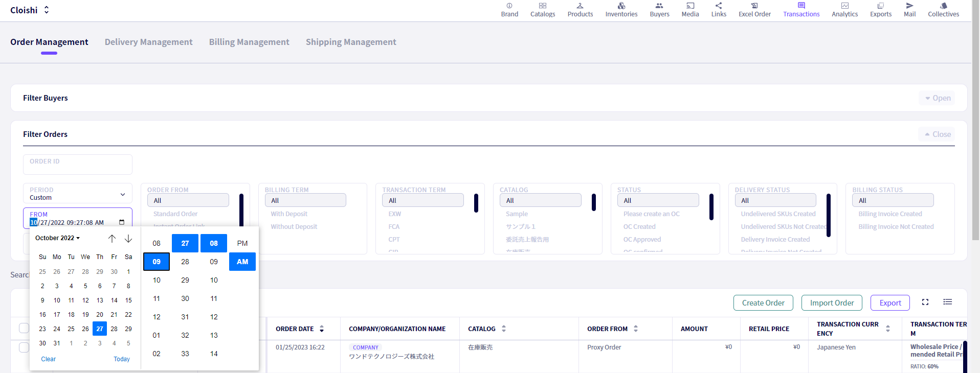
Task: Open the Links share icon
Action: pyautogui.click(x=719, y=6)
